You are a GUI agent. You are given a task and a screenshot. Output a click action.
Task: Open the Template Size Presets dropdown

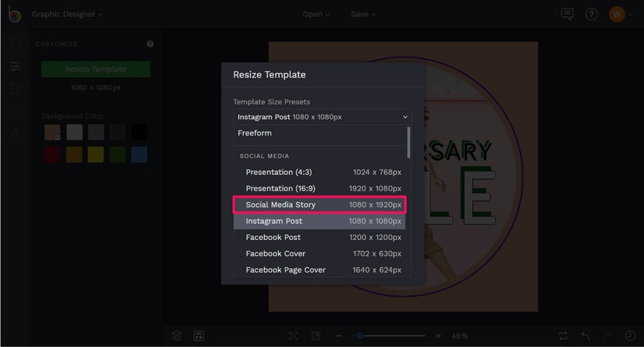click(x=323, y=117)
